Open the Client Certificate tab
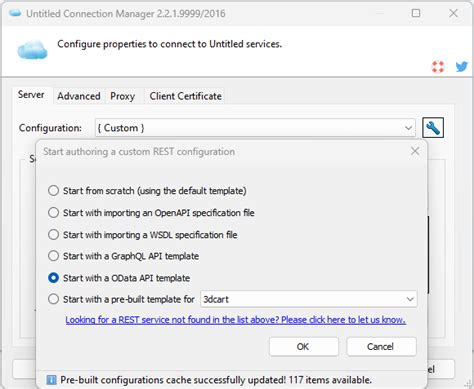 185,96
